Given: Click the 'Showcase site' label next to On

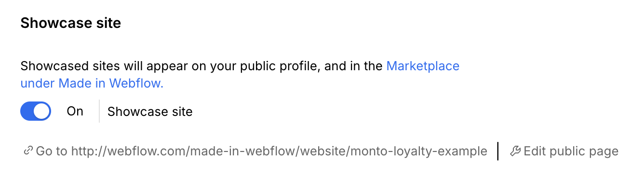Looking at the screenshot, I should point(150,112).
